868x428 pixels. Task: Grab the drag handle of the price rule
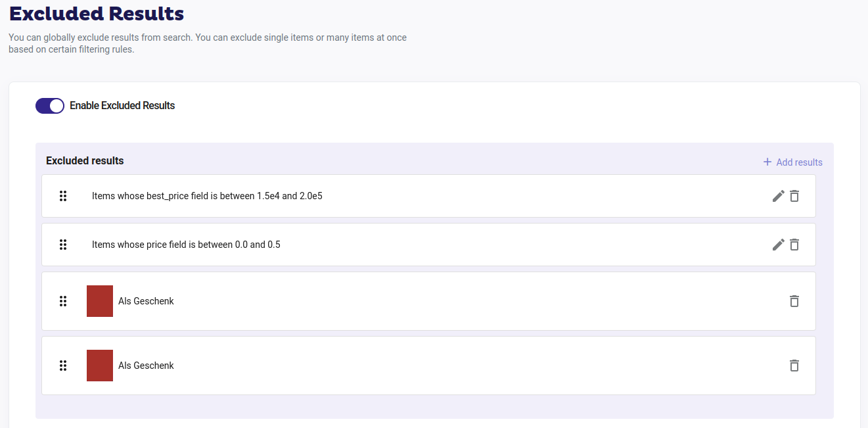[63, 245]
